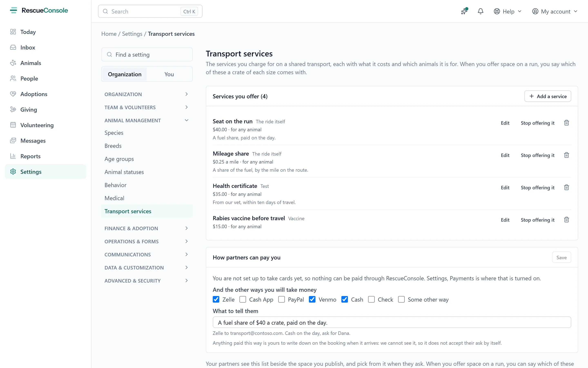The height and width of the screenshot is (368, 588).
Task: Open Volunteering calendar icon
Action: [13, 125]
